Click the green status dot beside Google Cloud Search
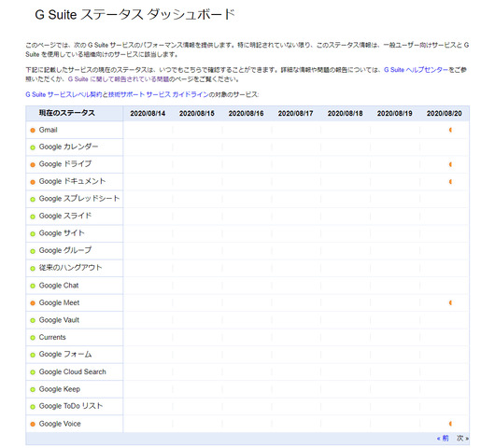 [33, 372]
